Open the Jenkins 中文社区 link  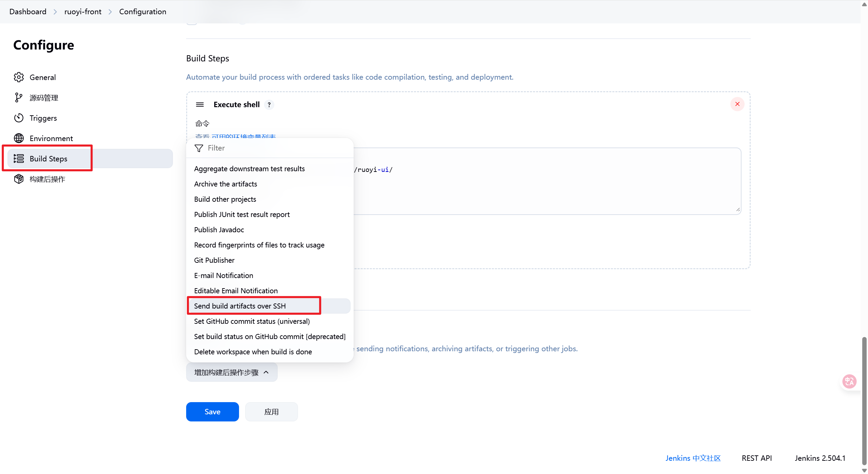coord(693,458)
